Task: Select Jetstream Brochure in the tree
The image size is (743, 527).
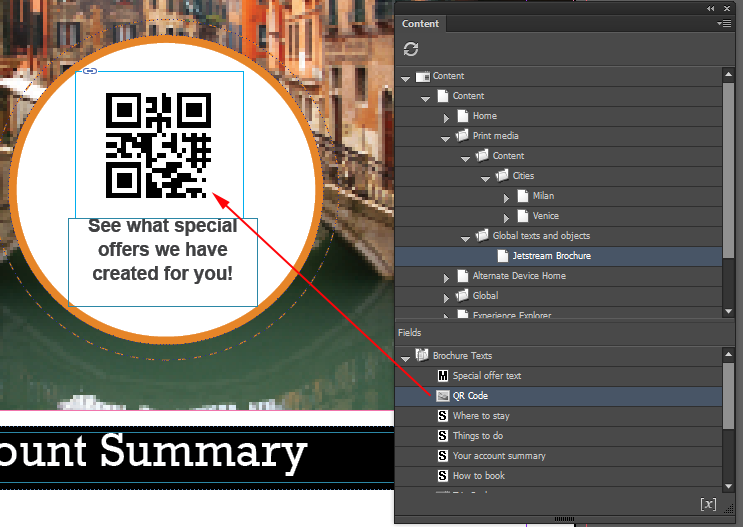Action: (558, 255)
